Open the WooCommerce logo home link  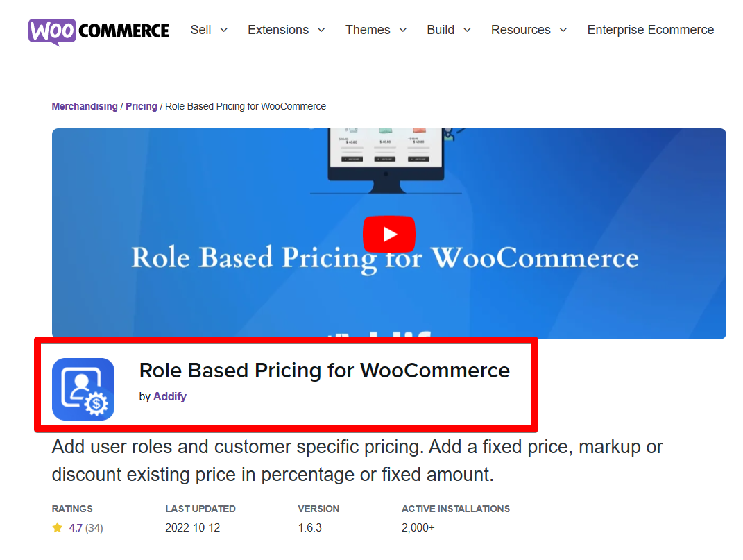click(99, 31)
